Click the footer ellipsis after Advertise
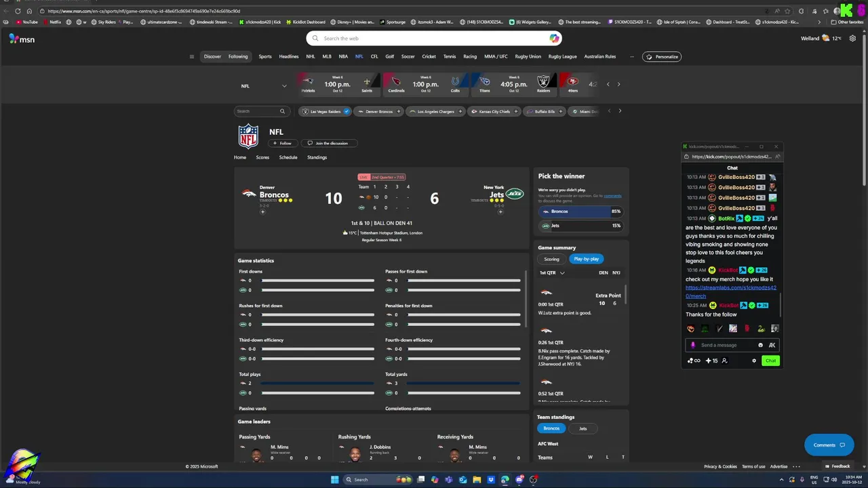The width and height of the screenshot is (868, 488). pos(796,466)
